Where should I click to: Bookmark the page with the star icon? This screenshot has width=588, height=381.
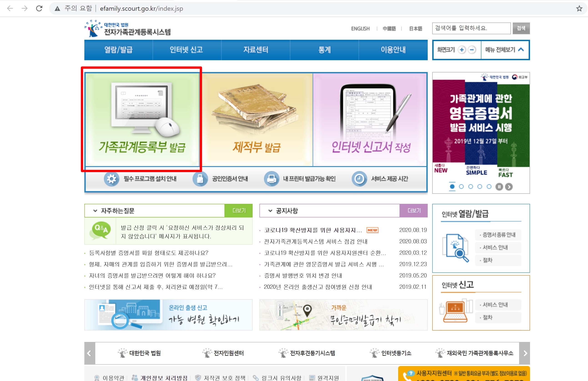[579, 9]
